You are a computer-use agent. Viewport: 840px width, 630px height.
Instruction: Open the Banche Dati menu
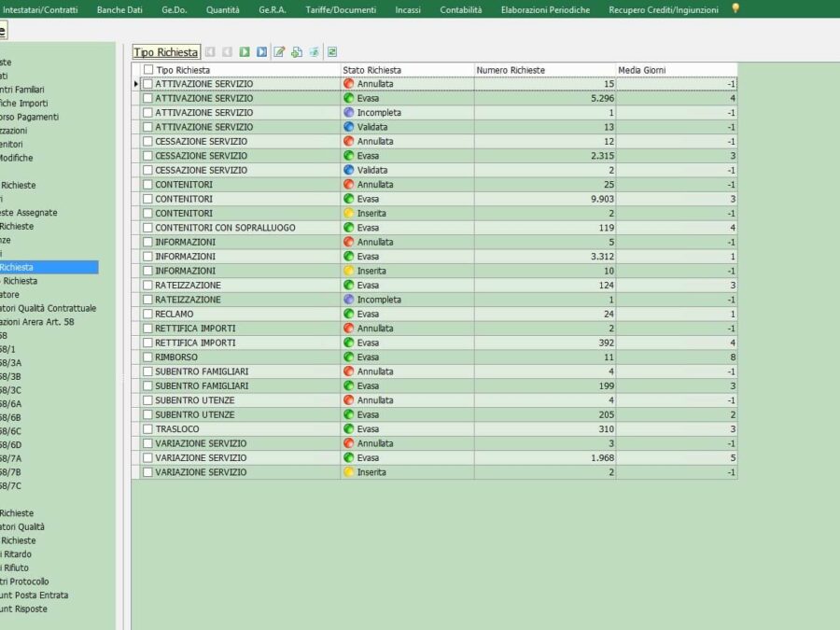pyautogui.click(x=119, y=9)
